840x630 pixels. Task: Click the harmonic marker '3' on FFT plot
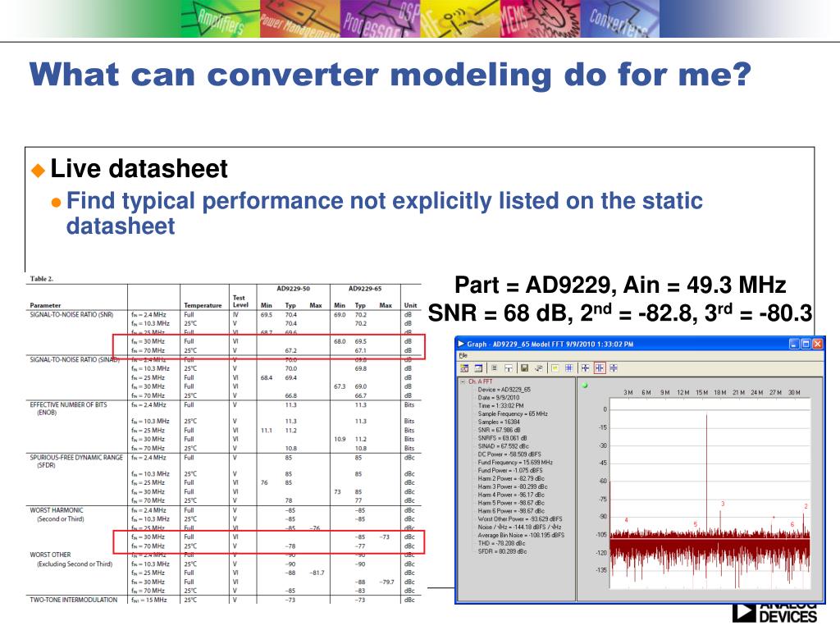tap(723, 504)
